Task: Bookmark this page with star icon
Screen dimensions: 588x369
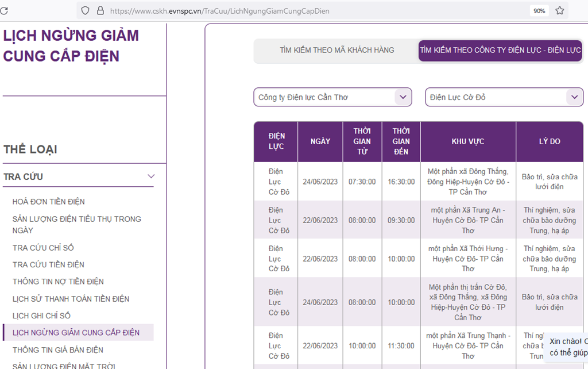Action: (x=559, y=10)
